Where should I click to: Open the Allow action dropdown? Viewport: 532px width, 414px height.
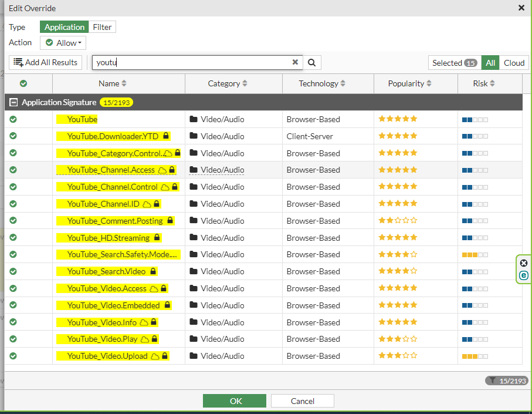coord(63,43)
